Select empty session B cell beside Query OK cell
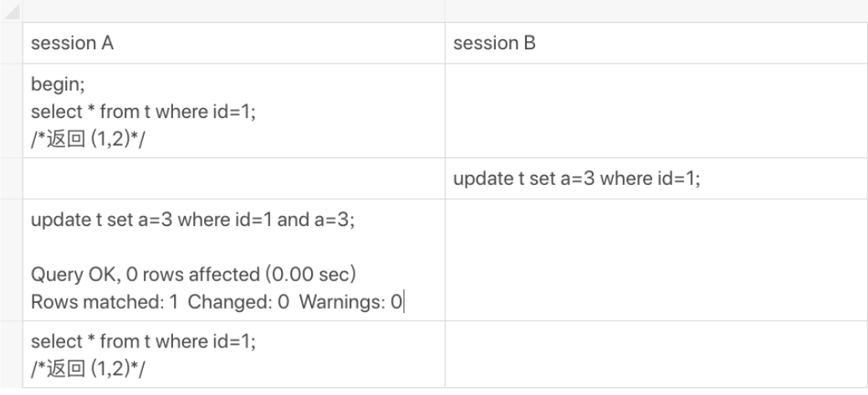 tap(656, 259)
